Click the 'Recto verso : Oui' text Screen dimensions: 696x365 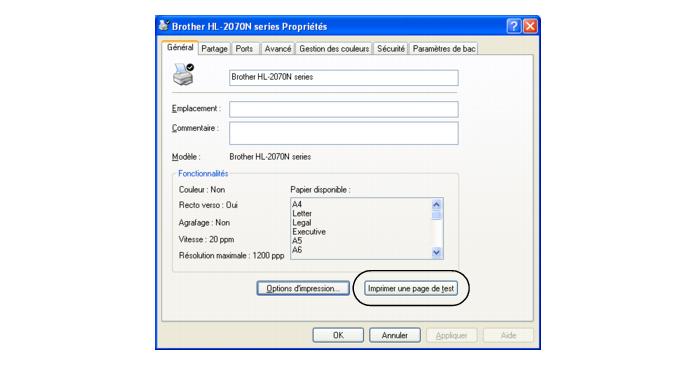pyautogui.click(x=208, y=205)
